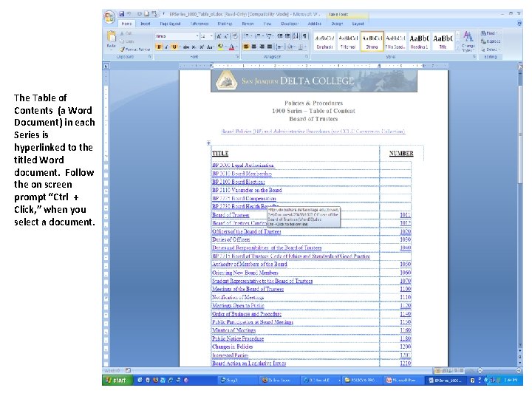Click the tab selector at ruler corner
Screen dimensions: 532x399
click(x=106, y=66)
